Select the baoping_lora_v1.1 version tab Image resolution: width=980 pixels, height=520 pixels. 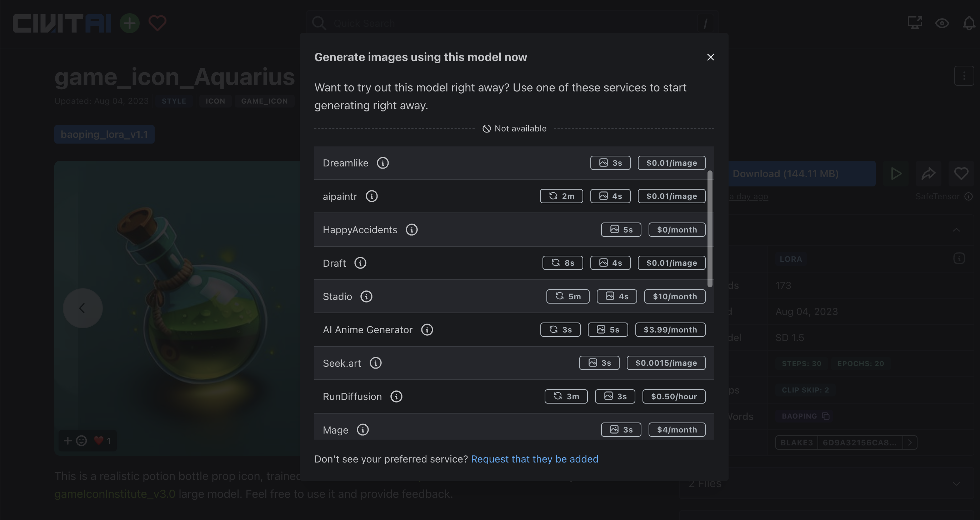[x=104, y=134]
